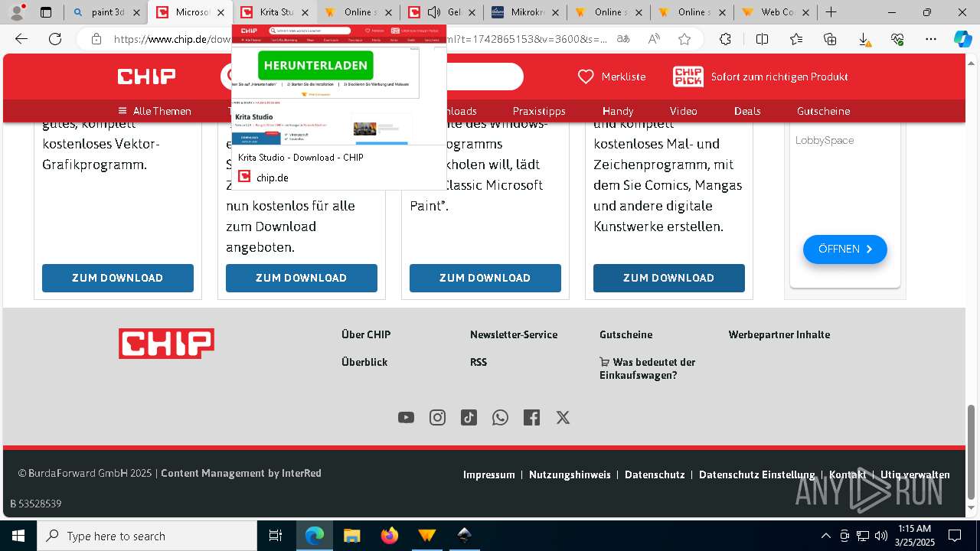
Task: Open Merkliste heart icon
Action: [x=586, y=77]
